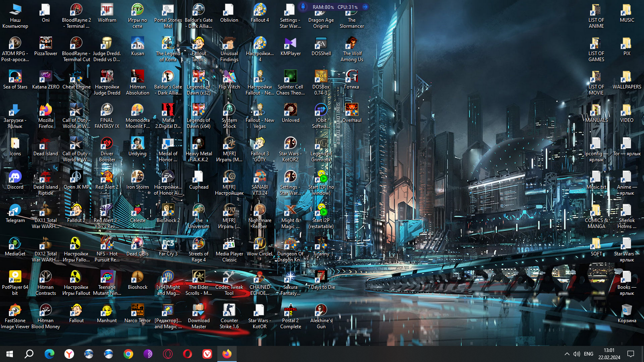Open the Vivaldi browser from the taskbar

(207, 354)
